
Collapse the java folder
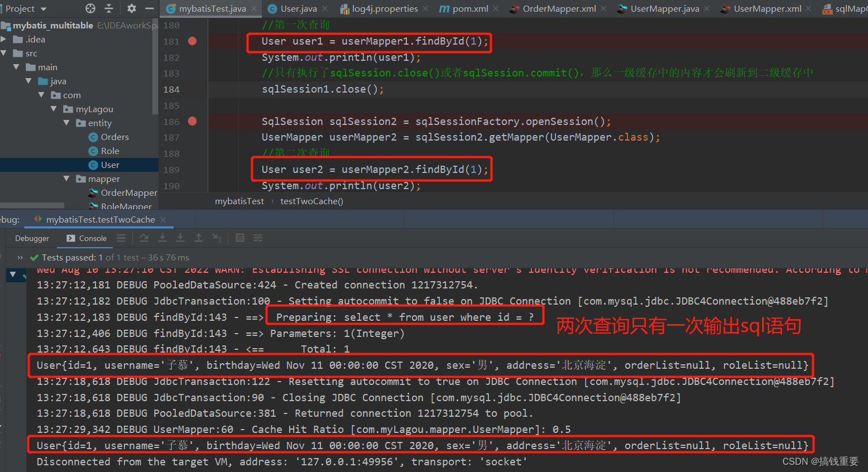(x=29, y=81)
